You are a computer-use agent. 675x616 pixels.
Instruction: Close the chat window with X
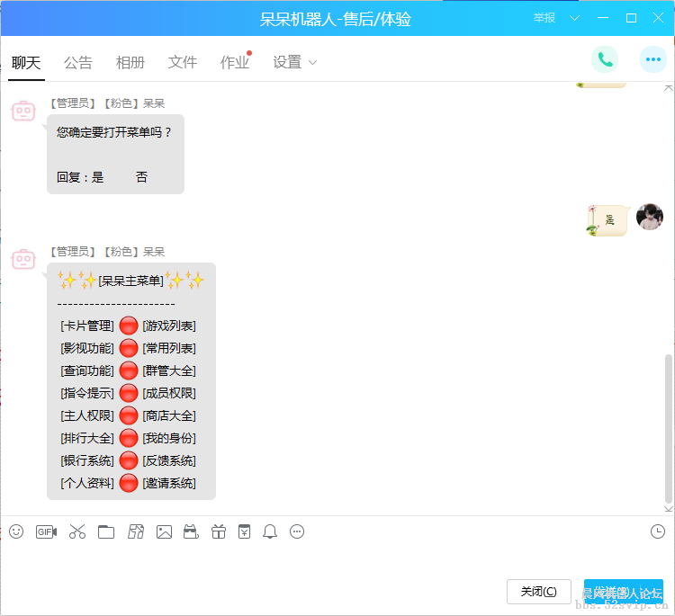[x=658, y=18]
